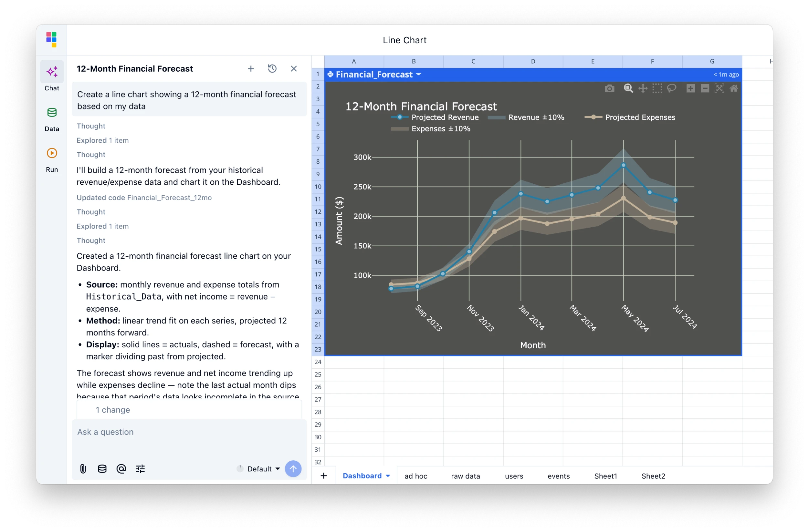Click the paperclip attach file icon
This screenshot has width=809, height=532.
(x=83, y=469)
